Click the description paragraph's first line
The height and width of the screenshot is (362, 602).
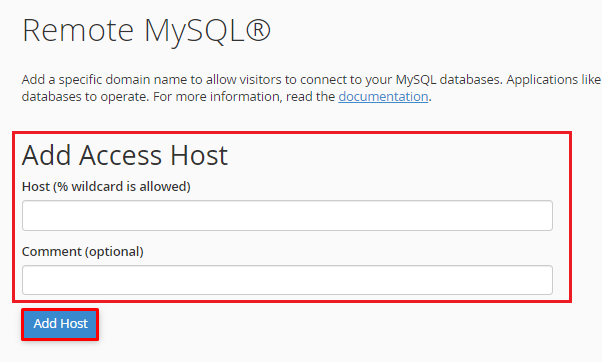click(311, 79)
